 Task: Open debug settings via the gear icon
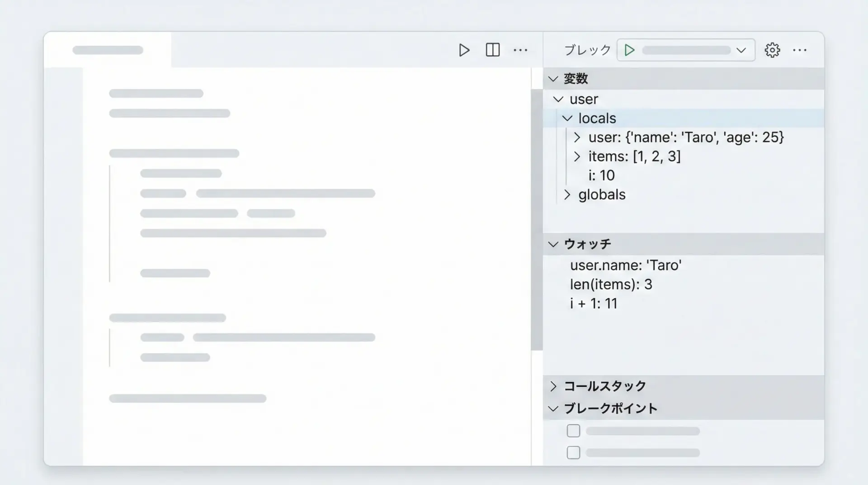click(x=772, y=50)
